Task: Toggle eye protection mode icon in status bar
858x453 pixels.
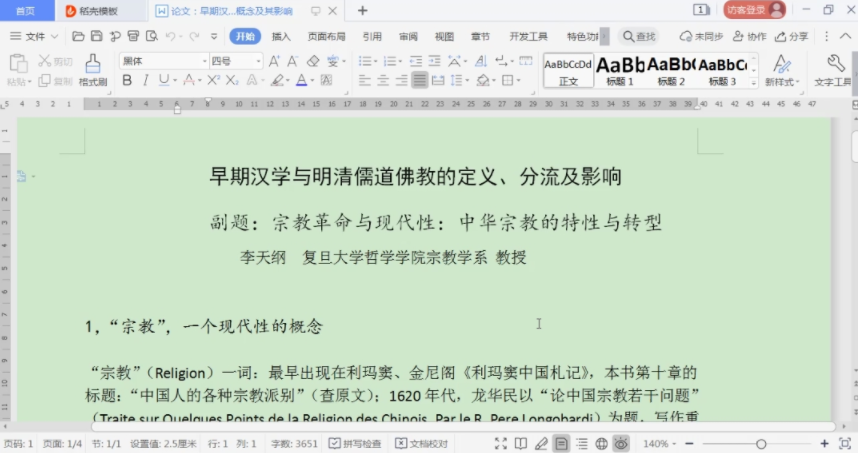Action: click(621, 443)
